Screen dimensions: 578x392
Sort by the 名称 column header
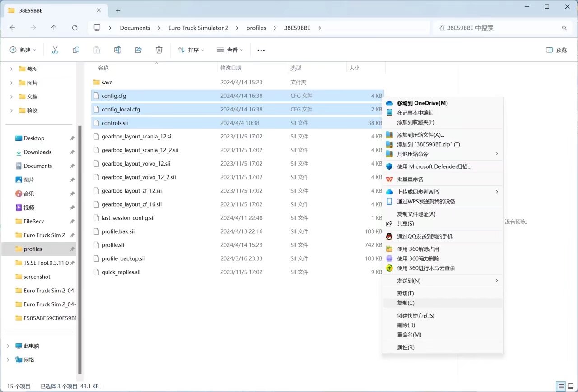(x=103, y=68)
